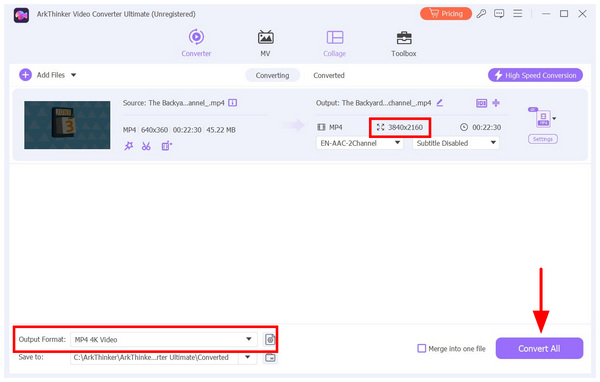Click the 45.22 MB file size

coord(221,130)
